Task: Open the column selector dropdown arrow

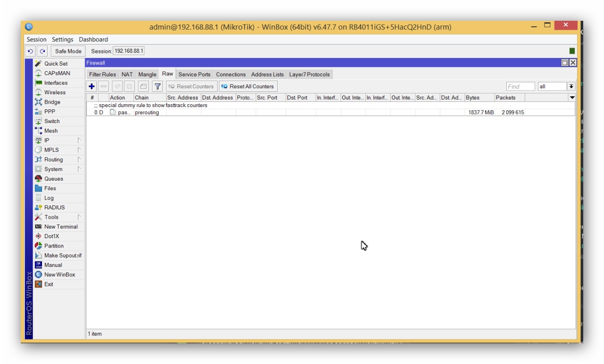Action: pos(572,98)
